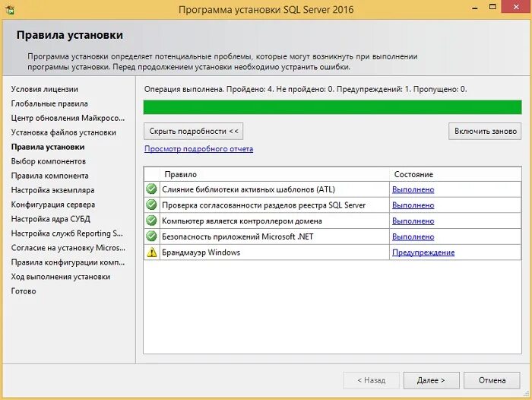Click the Включить заново button
Viewport: 532px width, 400px height.
click(485, 131)
